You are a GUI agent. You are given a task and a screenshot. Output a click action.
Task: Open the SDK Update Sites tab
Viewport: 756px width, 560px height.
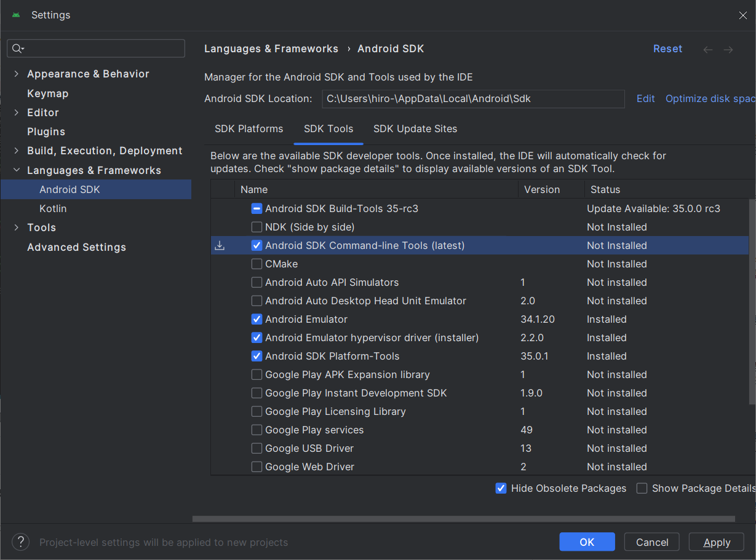[x=415, y=129]
